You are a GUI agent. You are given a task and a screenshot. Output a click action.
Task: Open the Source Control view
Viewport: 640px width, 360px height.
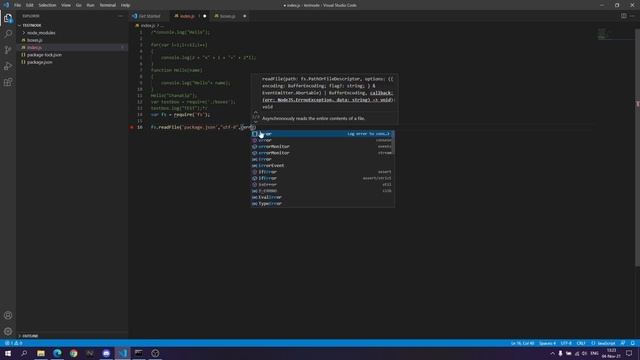pos(8,50)
